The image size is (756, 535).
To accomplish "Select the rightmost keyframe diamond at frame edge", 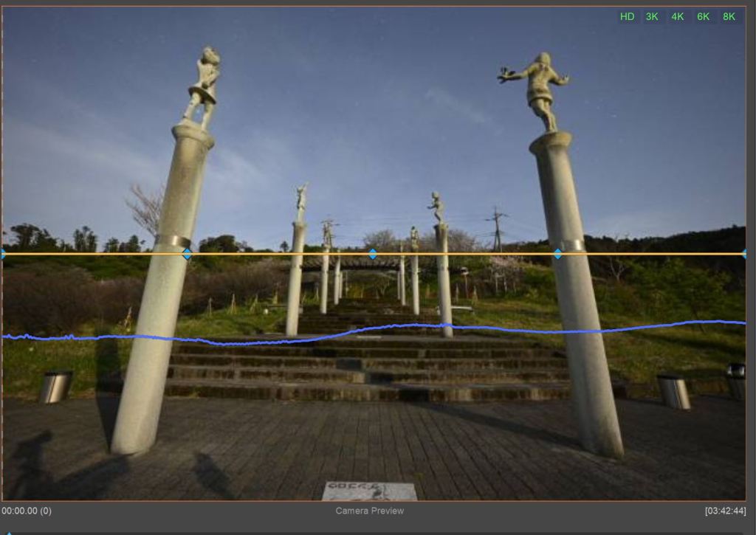I will 743,254.
